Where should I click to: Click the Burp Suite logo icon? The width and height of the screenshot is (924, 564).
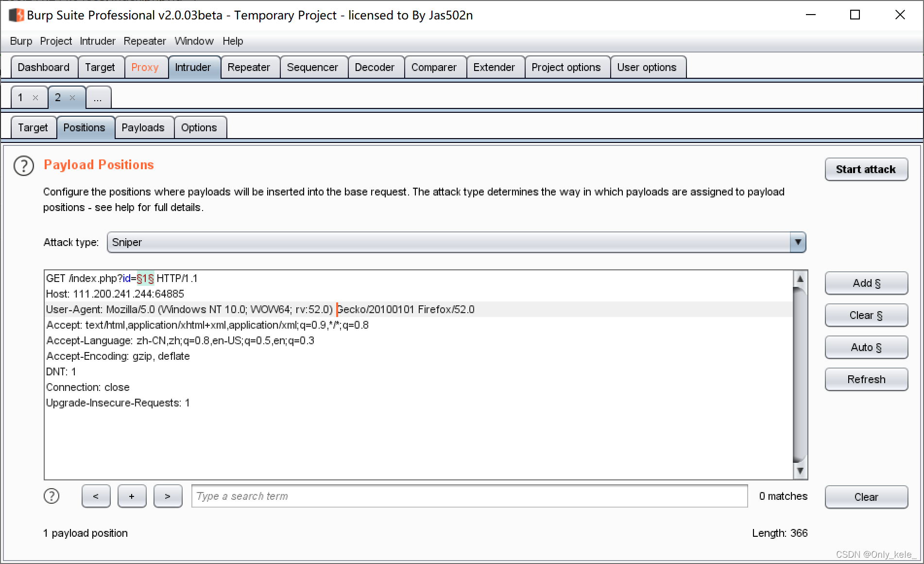[x=17, y=15]
